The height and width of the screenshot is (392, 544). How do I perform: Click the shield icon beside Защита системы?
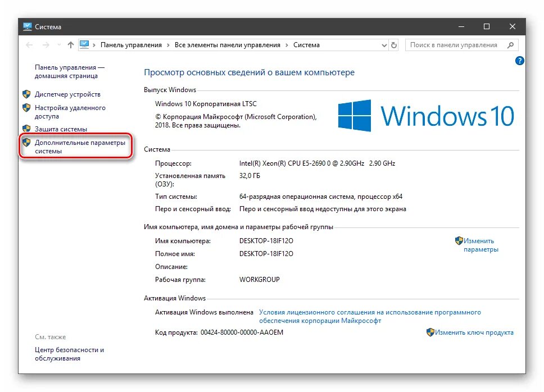point(27,129)
